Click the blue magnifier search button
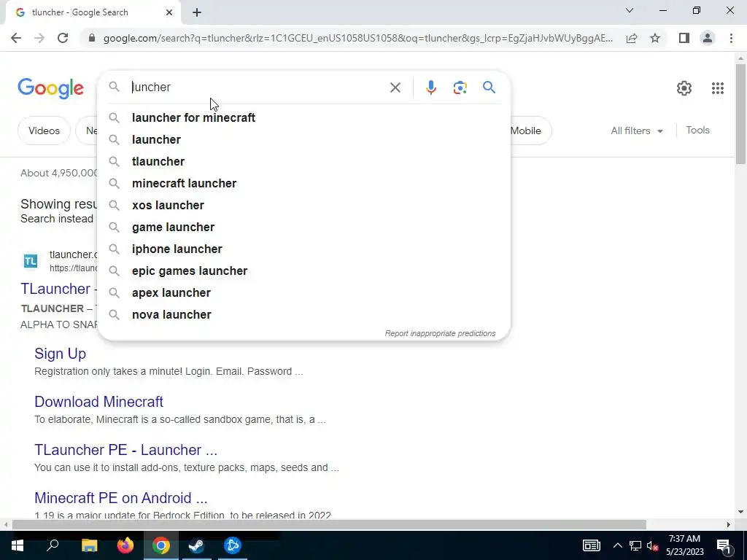Screen dimensions: 747x560 click(x=489, y=87)
